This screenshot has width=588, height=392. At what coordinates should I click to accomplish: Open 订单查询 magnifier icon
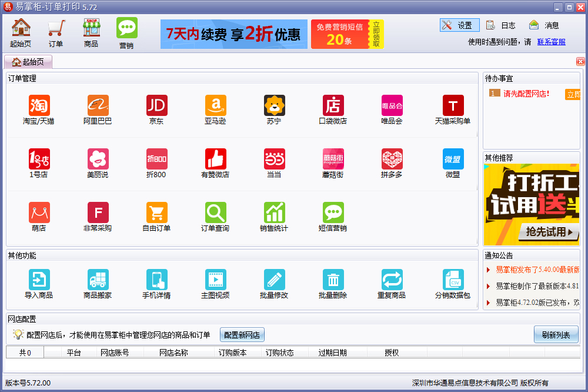click(x=216, y=217)
